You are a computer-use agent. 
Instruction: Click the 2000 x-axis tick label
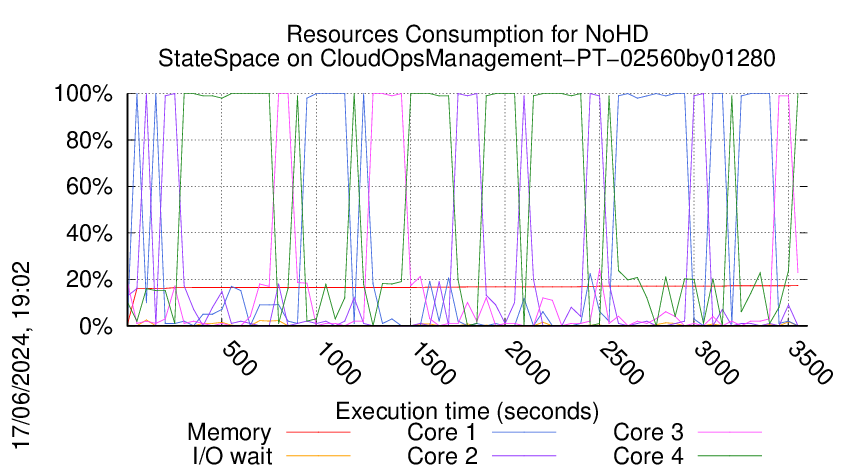point(526,363)
